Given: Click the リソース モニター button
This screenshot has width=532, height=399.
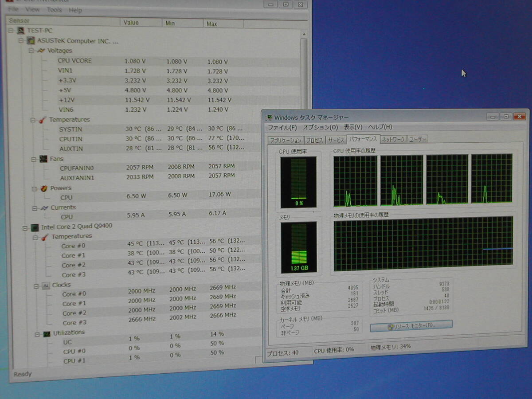Looking at the screenshot, I should tap(411, 325).
